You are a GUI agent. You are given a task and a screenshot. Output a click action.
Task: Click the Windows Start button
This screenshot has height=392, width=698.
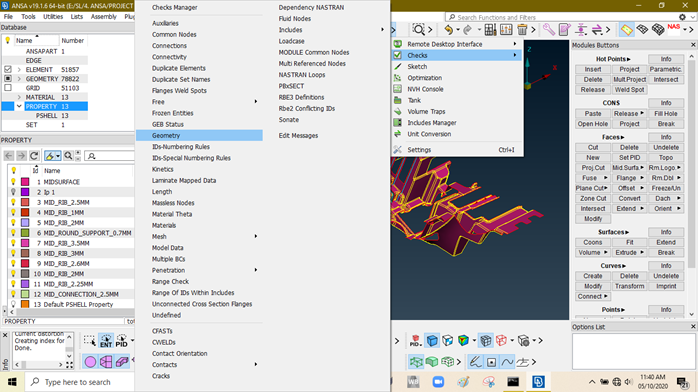pos(12,382)
